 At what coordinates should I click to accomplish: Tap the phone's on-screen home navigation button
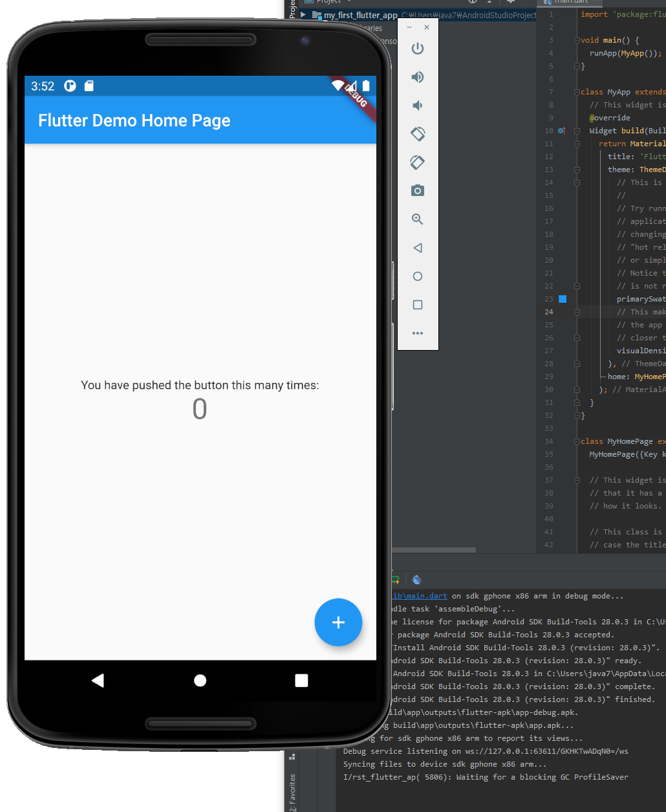(200, 680)
